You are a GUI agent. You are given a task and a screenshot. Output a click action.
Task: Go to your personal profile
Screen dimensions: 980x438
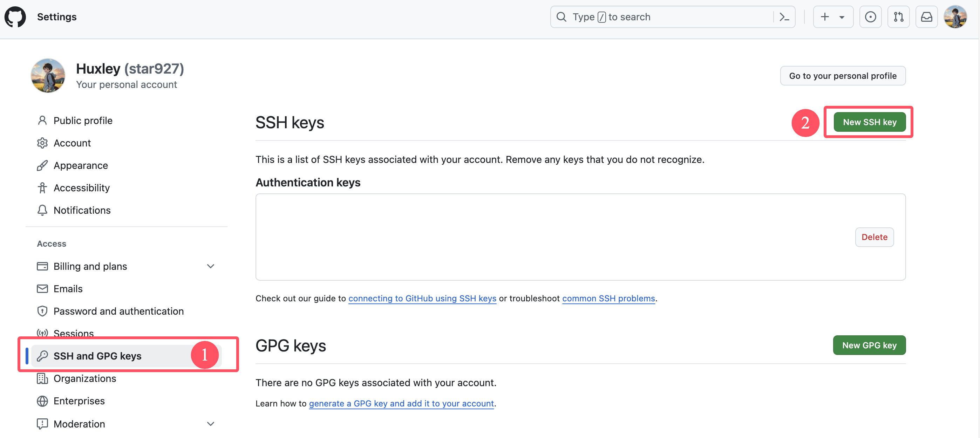pos(843,76)
